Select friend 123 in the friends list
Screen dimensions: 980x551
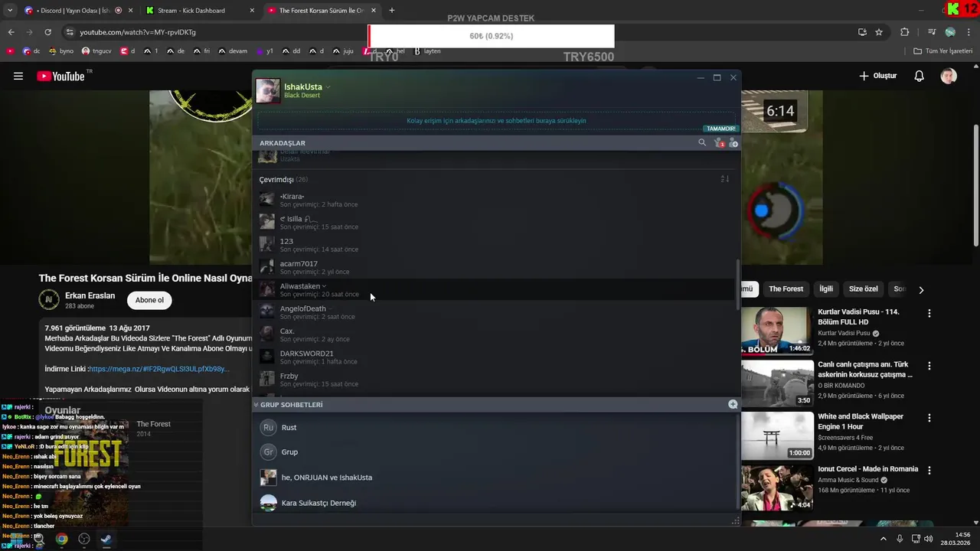tap(496, 245)
